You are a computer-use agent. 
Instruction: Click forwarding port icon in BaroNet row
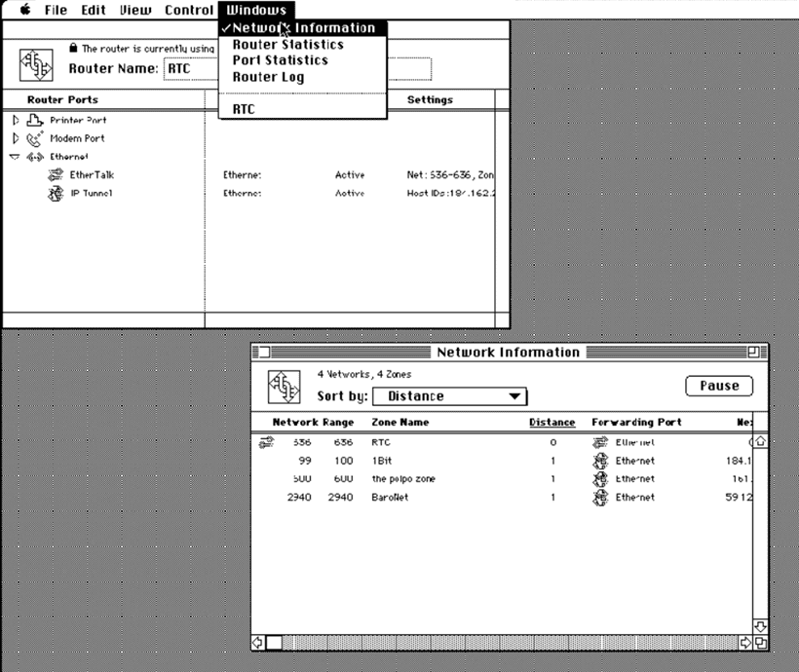coord(601,498)
